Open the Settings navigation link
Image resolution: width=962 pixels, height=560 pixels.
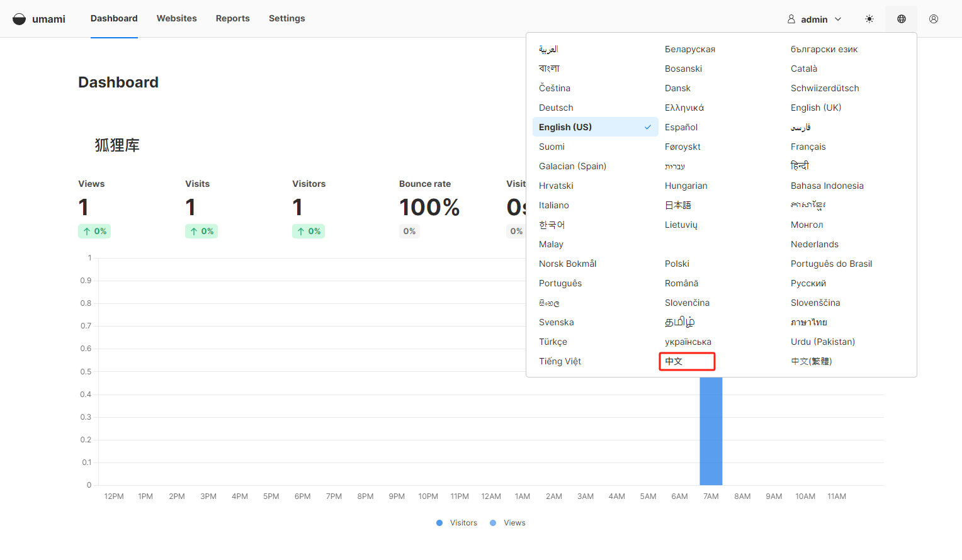[286, 18]
